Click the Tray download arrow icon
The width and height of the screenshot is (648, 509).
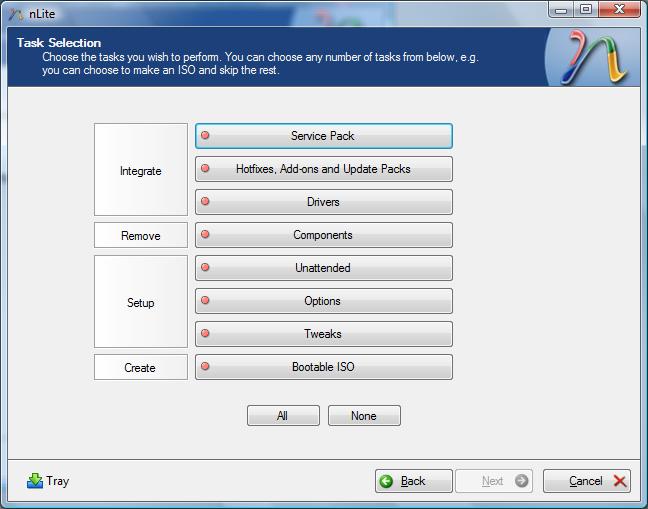click(35, 481)
